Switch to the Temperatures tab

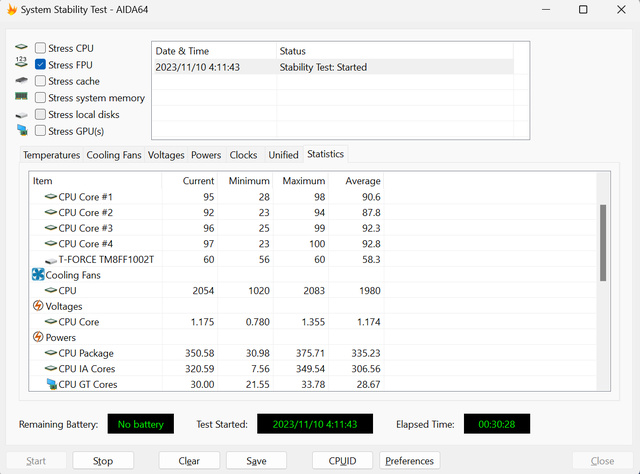(x=51, y=155)
